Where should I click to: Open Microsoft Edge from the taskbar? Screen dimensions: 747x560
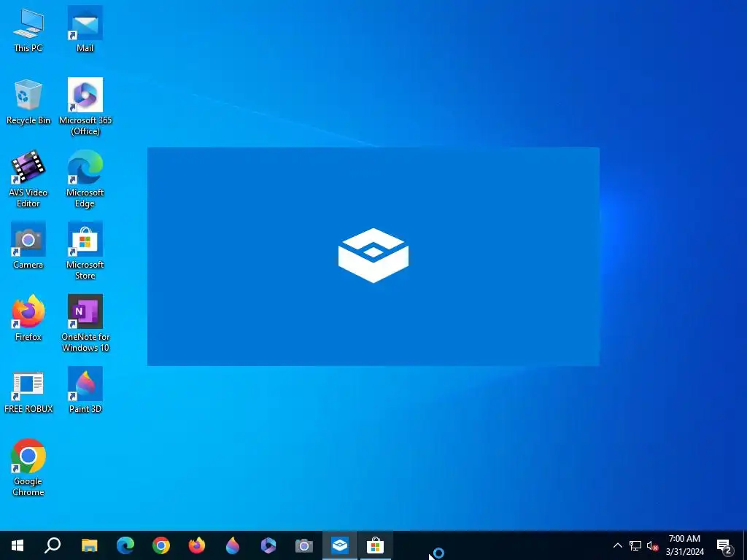pyautogui.click(x=125, y=545)
